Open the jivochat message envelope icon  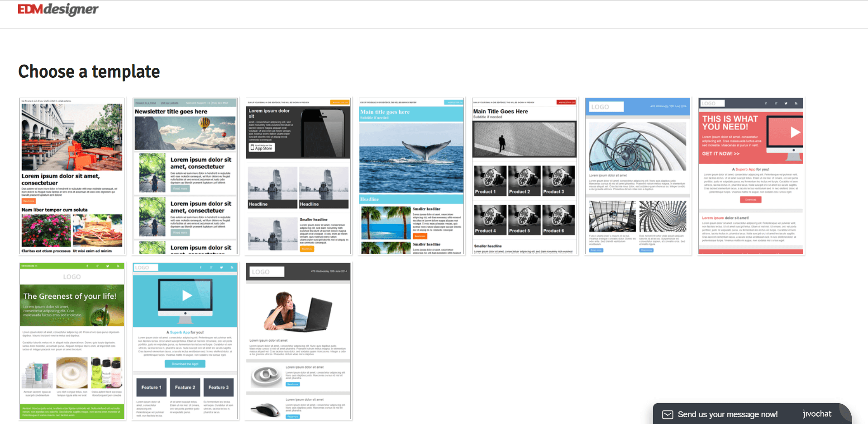click(668, 415)
